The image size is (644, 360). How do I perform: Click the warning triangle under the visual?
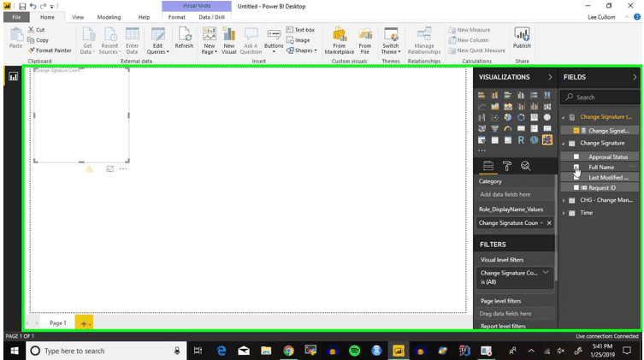tap(89, 168)
